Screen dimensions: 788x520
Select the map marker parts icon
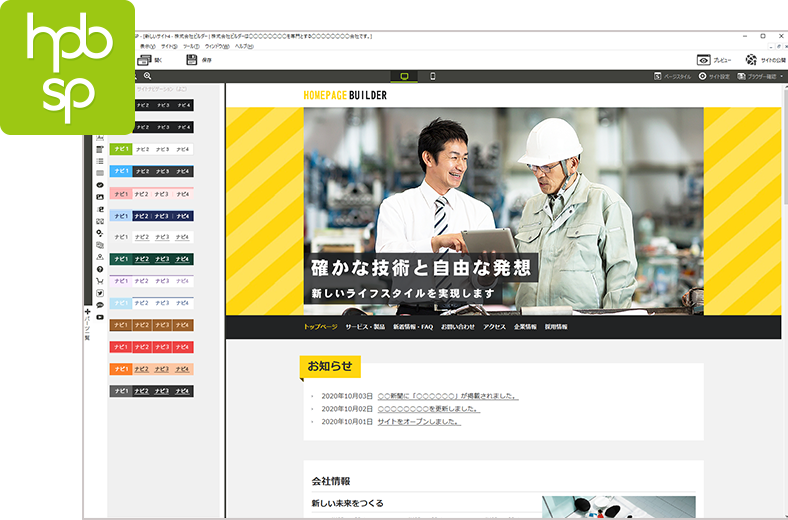point(100,257)
